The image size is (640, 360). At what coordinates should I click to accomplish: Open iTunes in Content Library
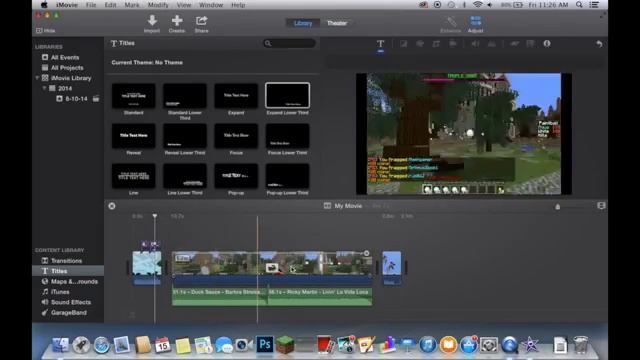click(60, 292)
